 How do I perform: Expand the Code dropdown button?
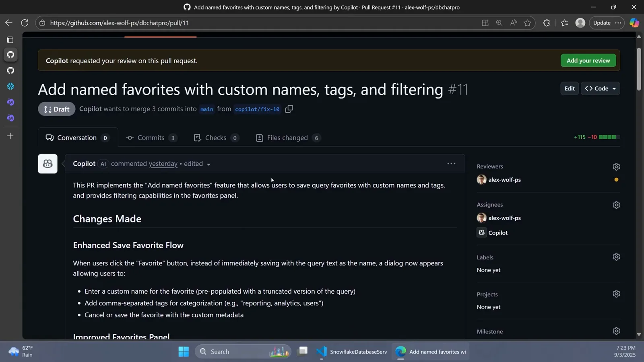coord(600,88)
